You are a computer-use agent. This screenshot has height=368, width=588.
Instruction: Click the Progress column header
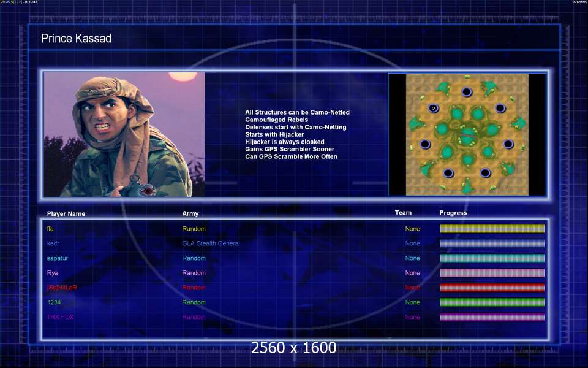tap(453, 213)
